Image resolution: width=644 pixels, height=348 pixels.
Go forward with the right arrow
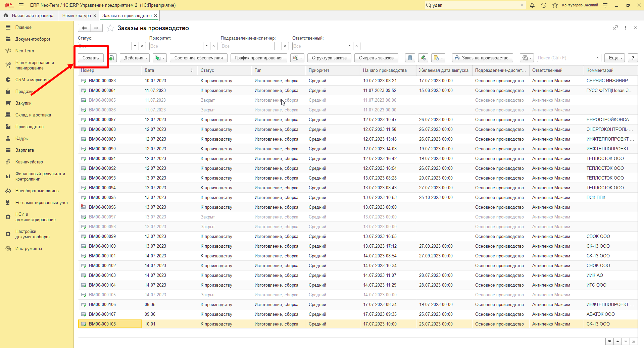pos(96,28)
